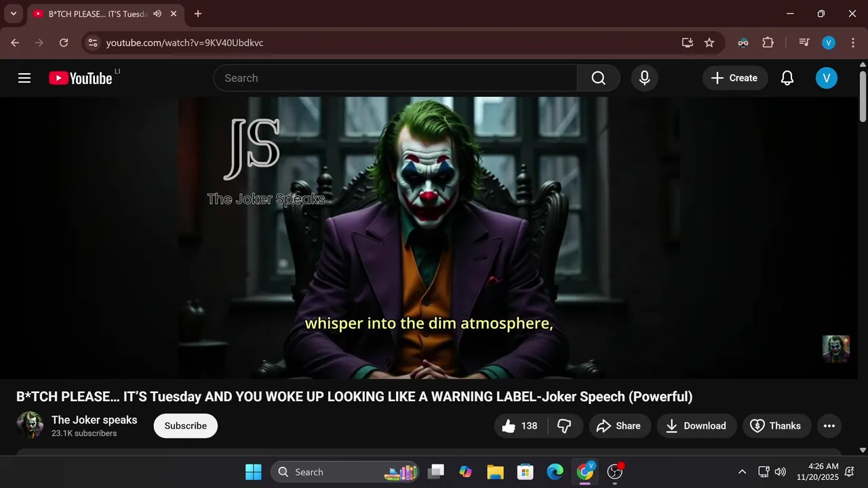This screenshot has height=488, width=868.
Task: Go back in Chrome browser history
Action: point(15,43)
